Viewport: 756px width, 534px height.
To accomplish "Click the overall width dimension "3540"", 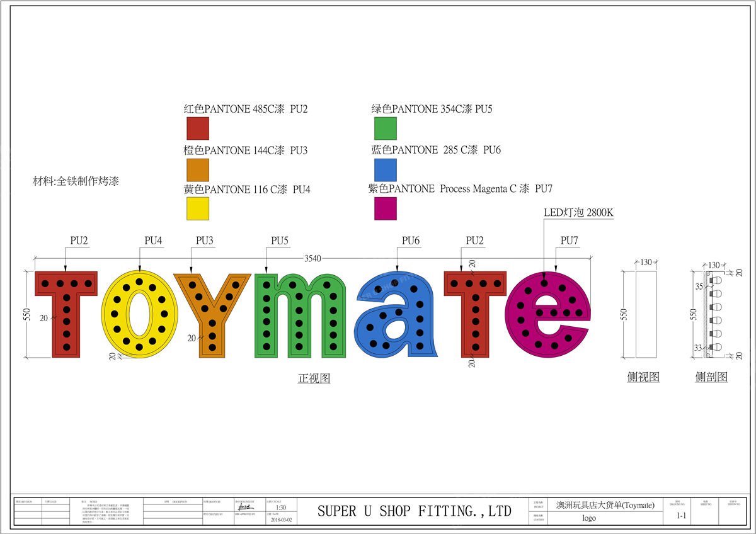I will point(312,258).
